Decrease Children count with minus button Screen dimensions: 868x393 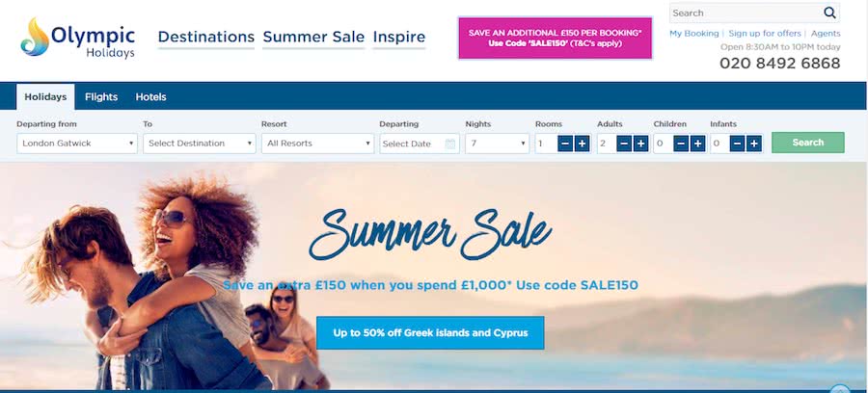[681, 144]
